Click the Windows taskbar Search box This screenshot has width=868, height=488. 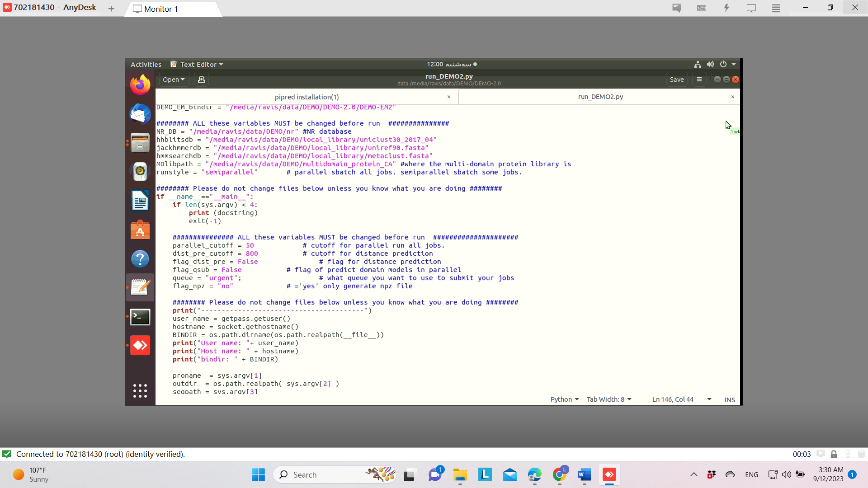click(x=335, y=475)
